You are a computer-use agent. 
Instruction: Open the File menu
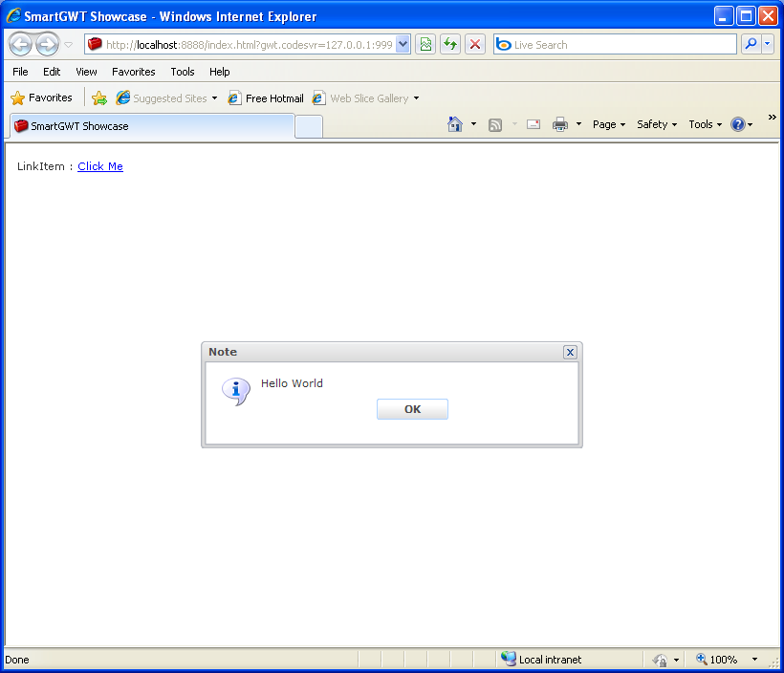coord(20,72)
